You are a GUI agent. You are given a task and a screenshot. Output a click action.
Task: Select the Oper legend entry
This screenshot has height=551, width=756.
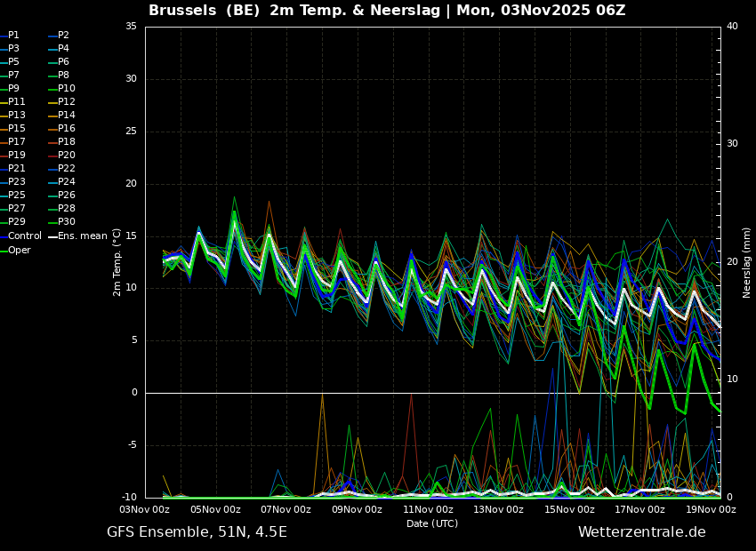(x=19, y=251)
